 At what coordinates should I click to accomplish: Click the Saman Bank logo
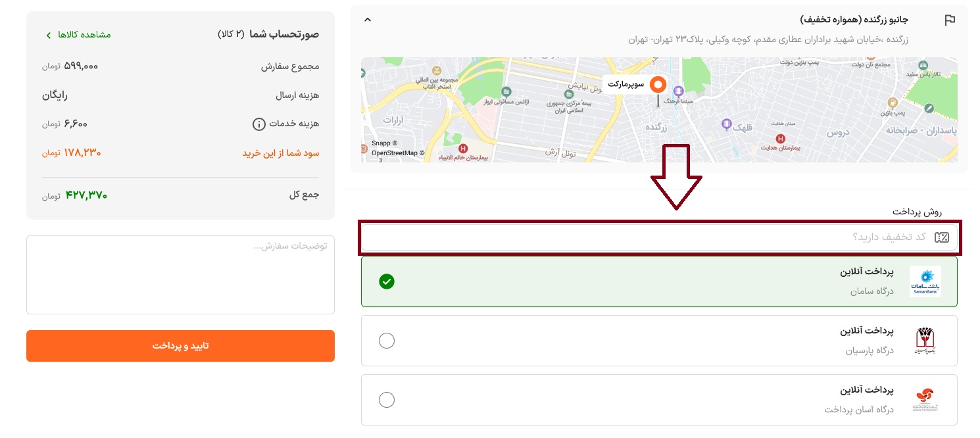925,281
